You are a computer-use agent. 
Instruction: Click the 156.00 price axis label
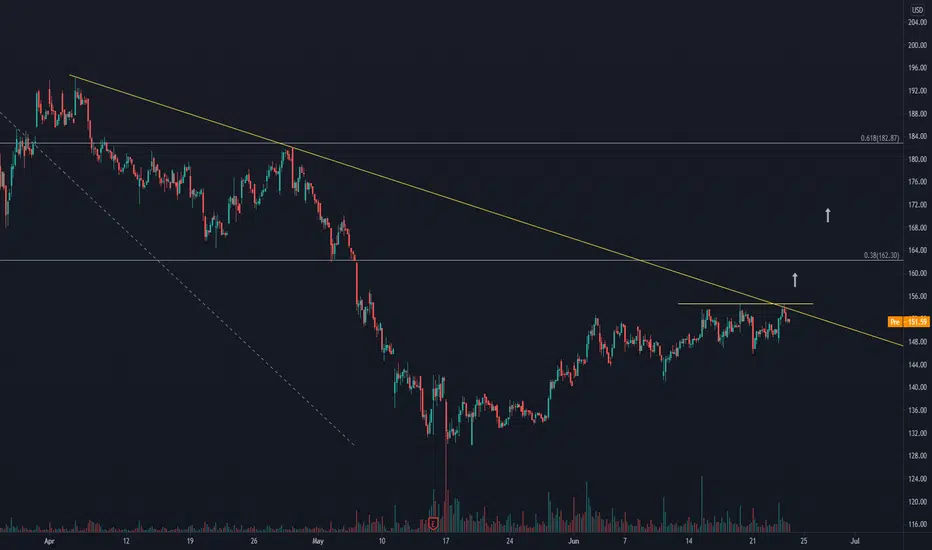(917, 296)
